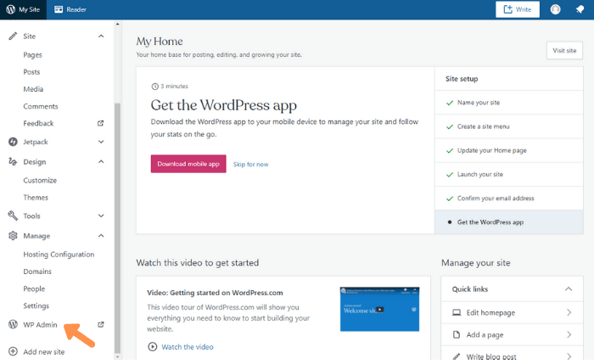Click the sidebar scrollbar thumb

tap(117, 227)
